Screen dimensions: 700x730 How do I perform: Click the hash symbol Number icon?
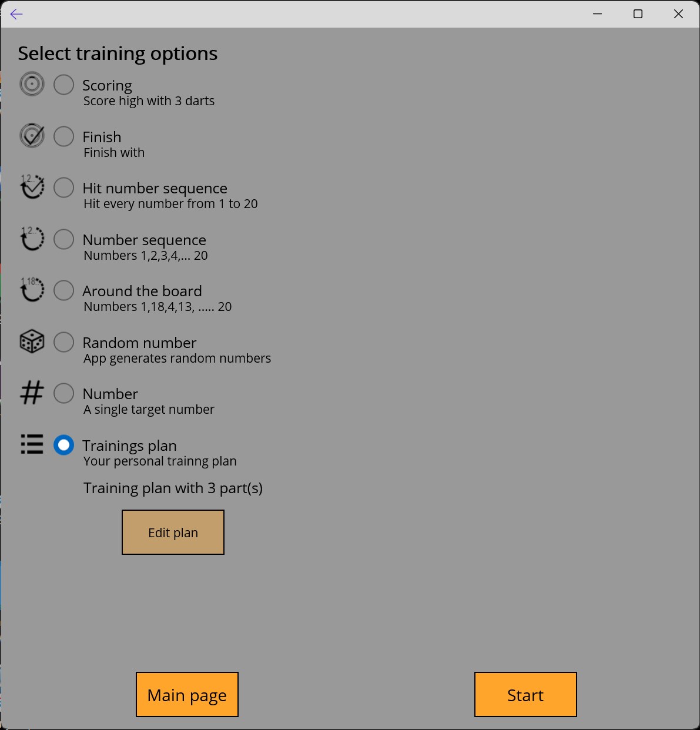pos(32,393)
